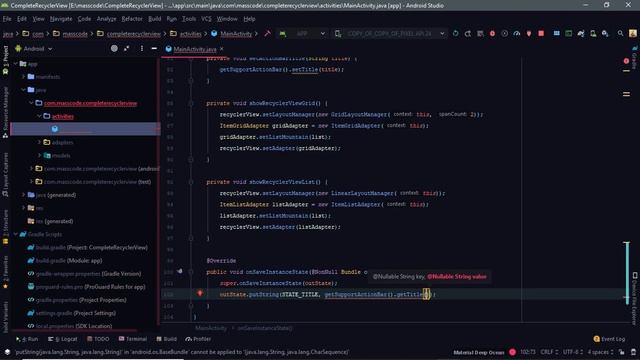Expand the java (generated) folder
The width and height of the screenshot is (640, 360).
[x=24, y=195]
